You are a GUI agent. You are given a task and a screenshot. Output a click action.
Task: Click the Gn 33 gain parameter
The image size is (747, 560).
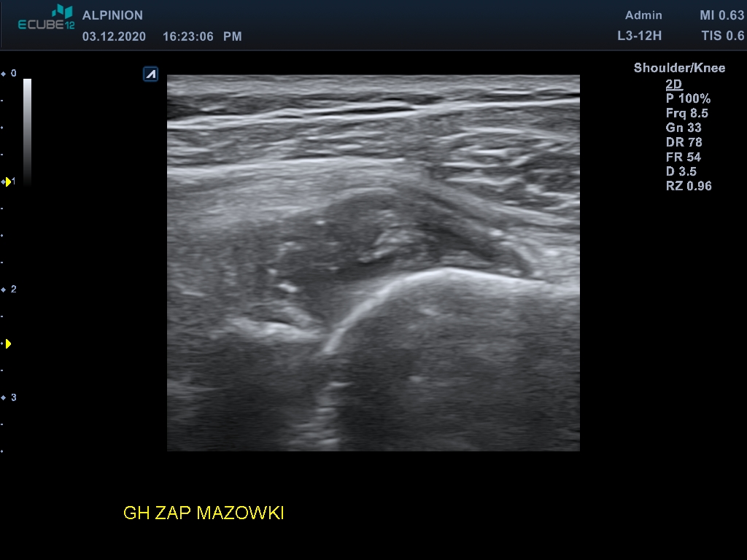[x=683, y=128]
